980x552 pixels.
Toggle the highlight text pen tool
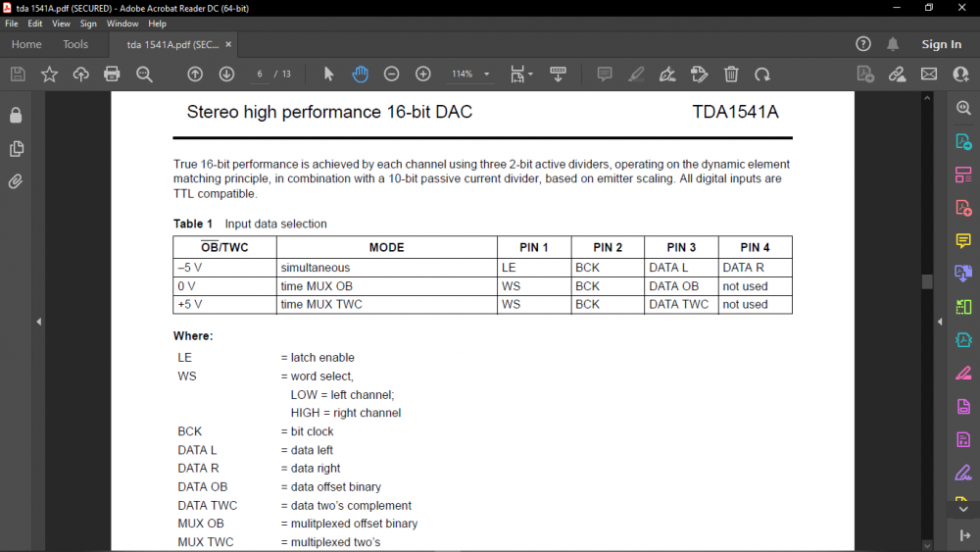click(x=636, y=75)
